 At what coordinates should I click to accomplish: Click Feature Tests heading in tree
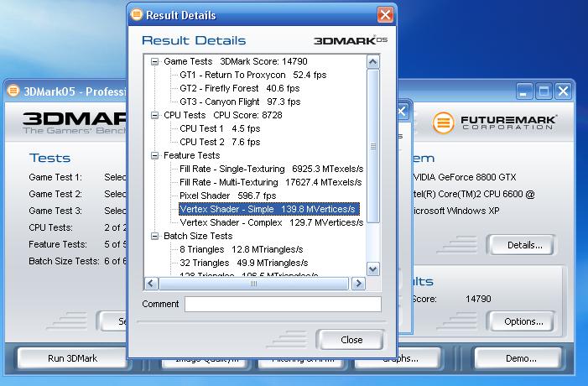coord(191,155)
